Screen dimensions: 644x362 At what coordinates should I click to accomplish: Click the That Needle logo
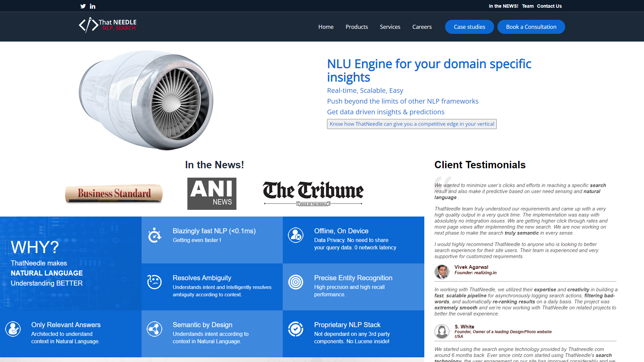click(107, 25)
